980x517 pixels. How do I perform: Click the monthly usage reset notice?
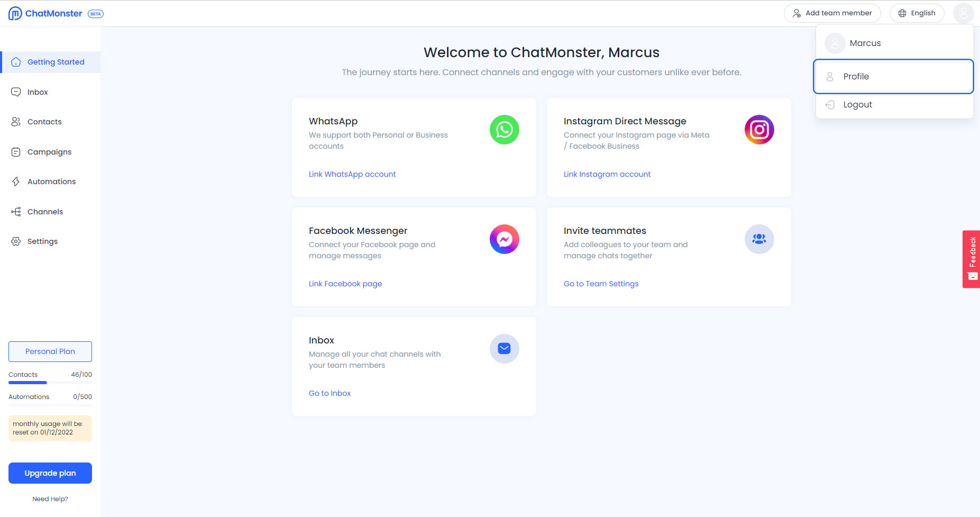50,428
